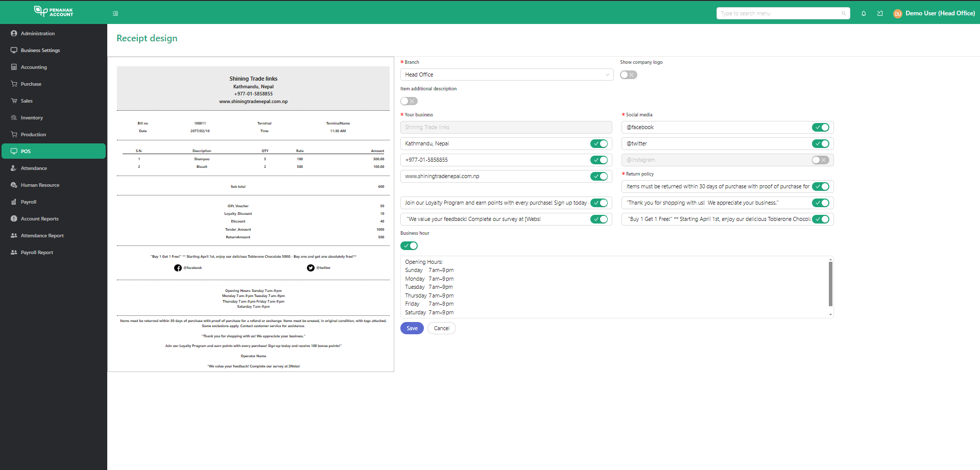Image resolution: width=980 pixels, height=470 pixels.
Task: Click the Demo User avatar icon
Action: 897,14
